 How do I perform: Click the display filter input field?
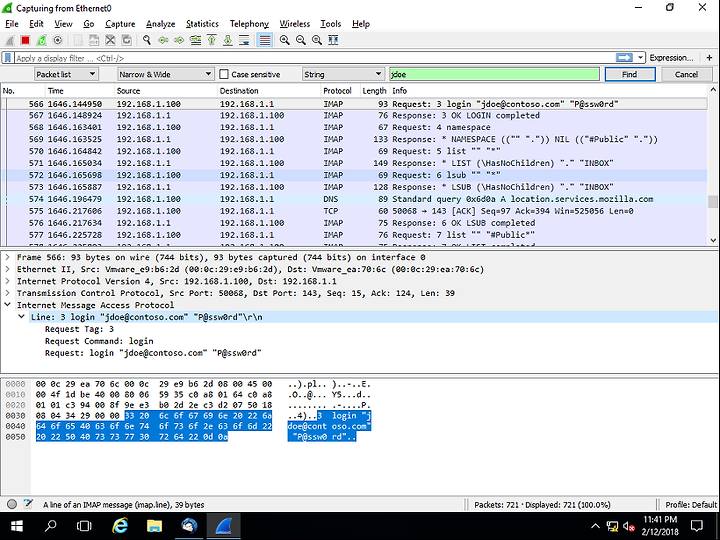pos(315,58)
